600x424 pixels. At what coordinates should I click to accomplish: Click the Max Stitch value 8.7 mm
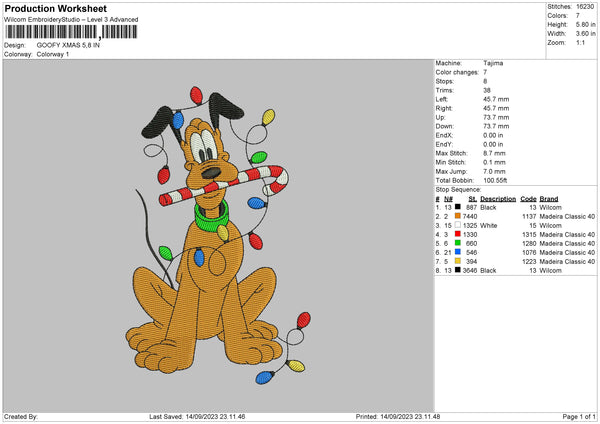(x=494, y=153)
